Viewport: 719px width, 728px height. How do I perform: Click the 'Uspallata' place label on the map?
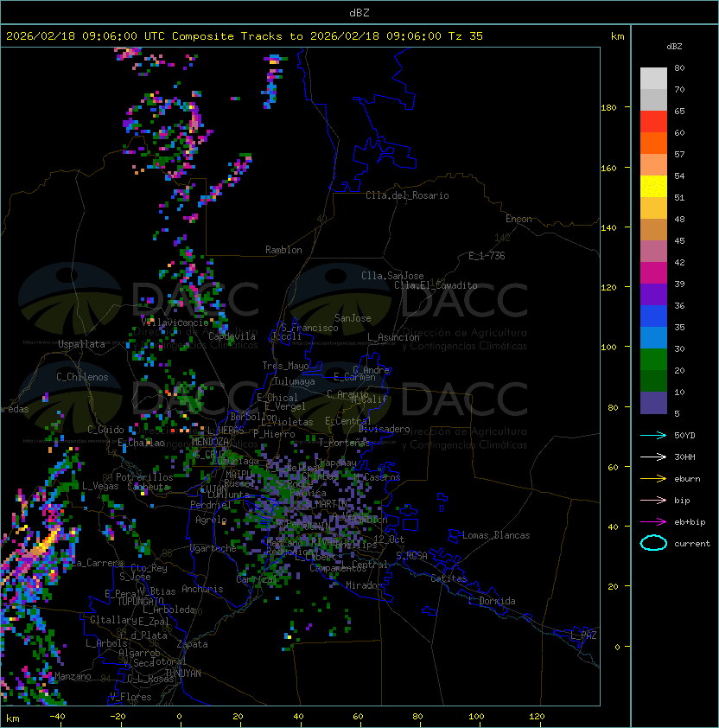[81, 344]
